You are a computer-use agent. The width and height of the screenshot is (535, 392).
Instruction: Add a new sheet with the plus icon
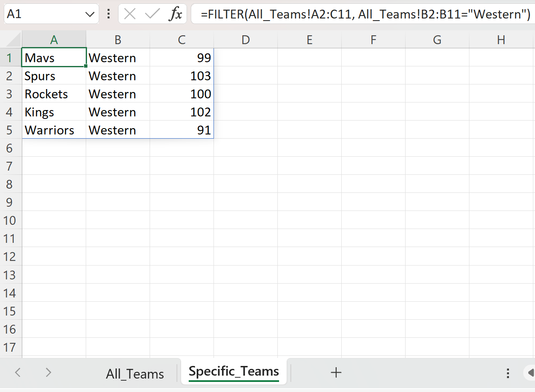tap(336, 372)
